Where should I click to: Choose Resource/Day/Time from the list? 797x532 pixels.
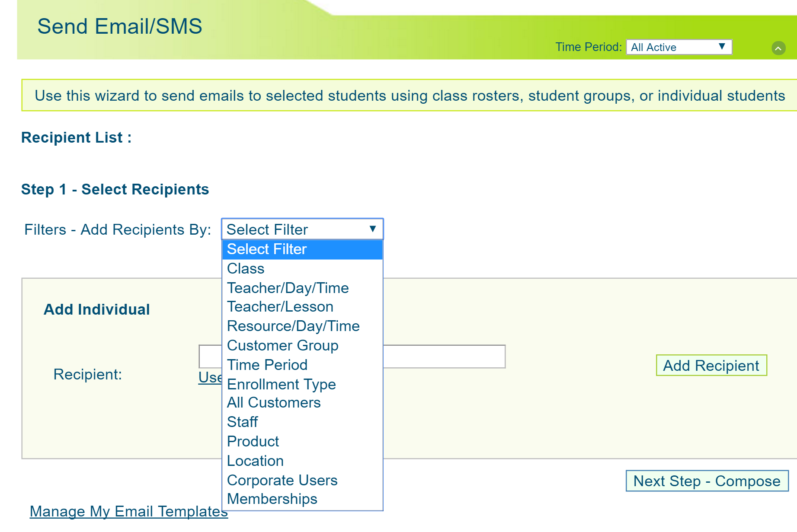click(x=293, y=326)
